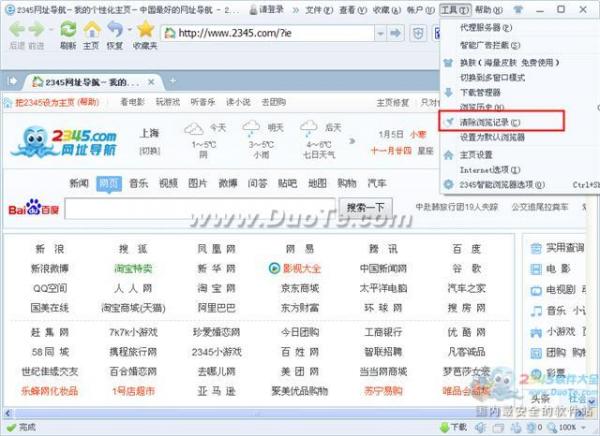600x436 pixels.
Task: Click the Restore (恢复) undo arrow icon
Action: 115,30
